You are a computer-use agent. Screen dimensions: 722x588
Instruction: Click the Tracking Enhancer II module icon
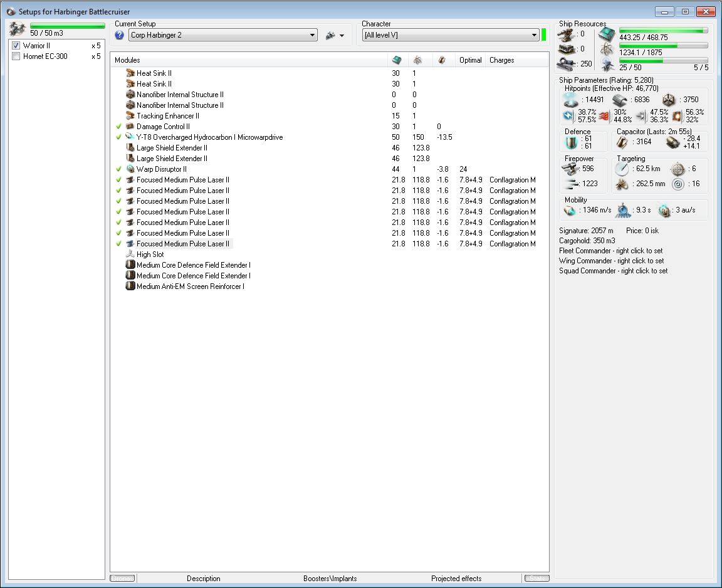130,115
